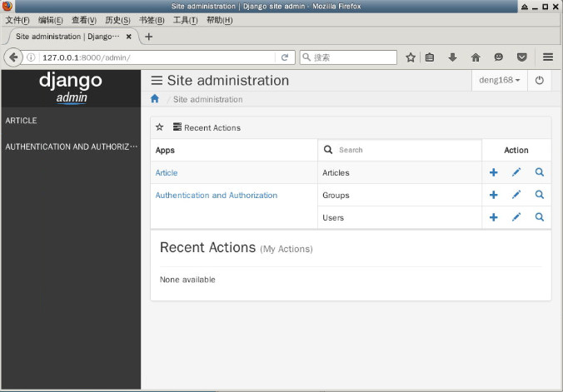Show bookmarks list toolbar icon
The image size is (563, 392).
(430, 57)
